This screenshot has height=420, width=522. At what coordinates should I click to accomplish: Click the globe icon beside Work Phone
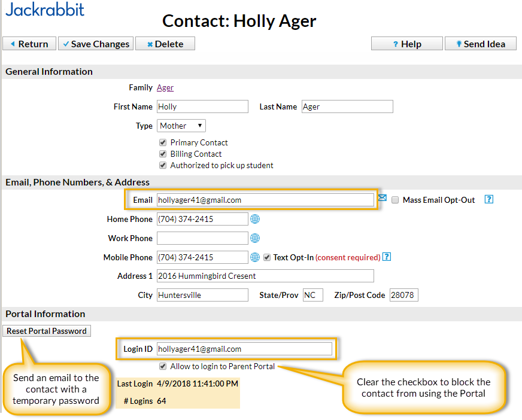(x=255, y=238)
